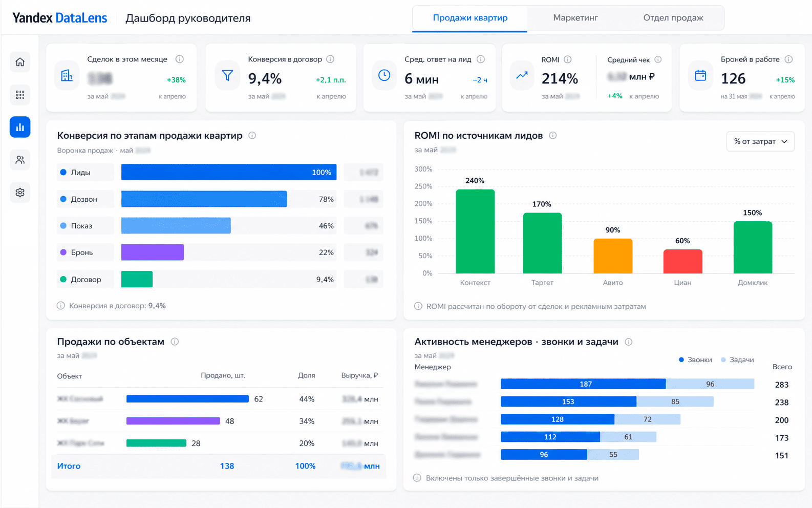812x508 pixels.
Task: Show info for Сделок в этом месяце
Action: click(x=180, y=59)
